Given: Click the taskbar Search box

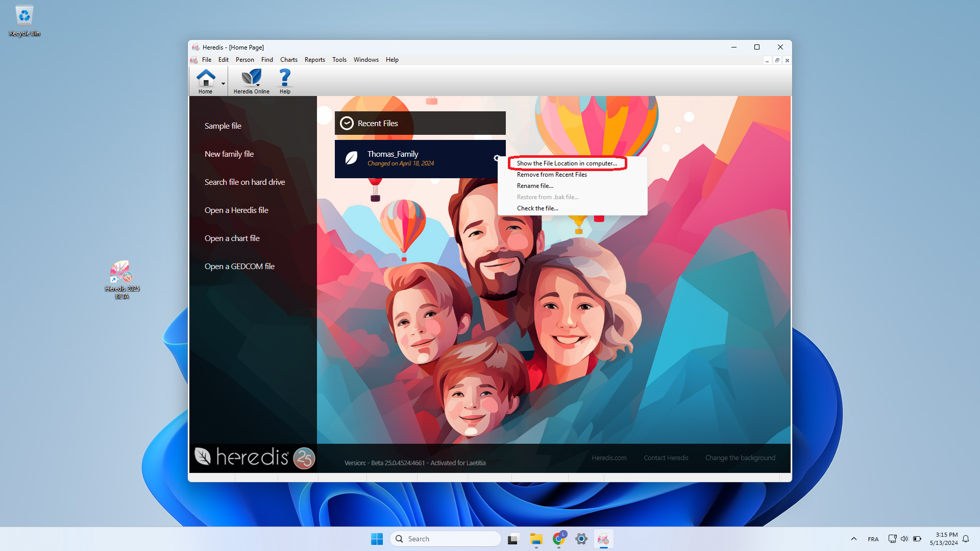Looking at the screenshot, I should pyautogui.click(x=446, y=539).
